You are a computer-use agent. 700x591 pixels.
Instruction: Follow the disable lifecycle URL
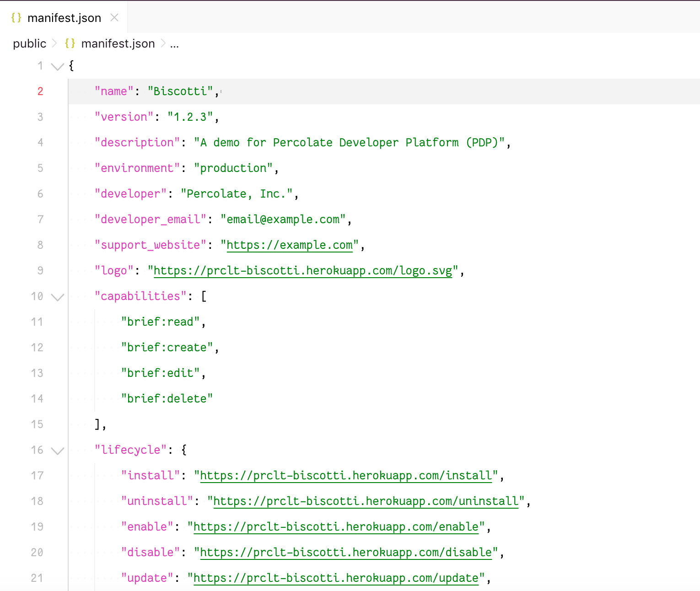[x=346, y=553]
